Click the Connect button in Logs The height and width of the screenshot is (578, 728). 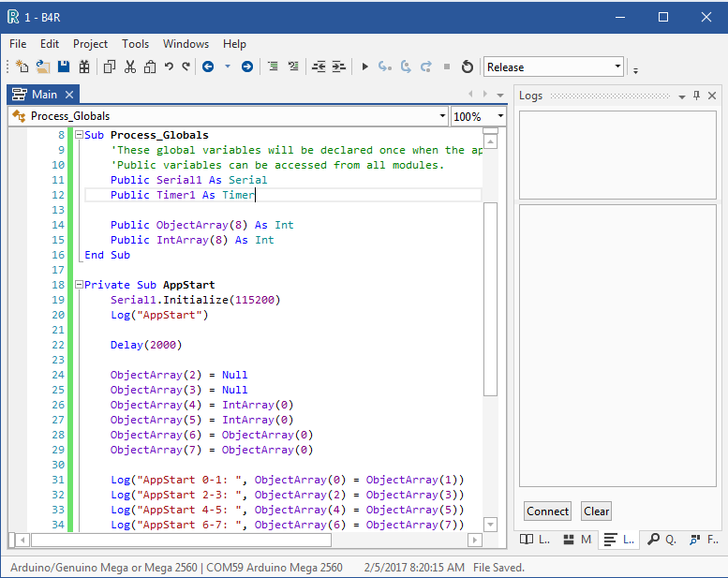(547, 511)
